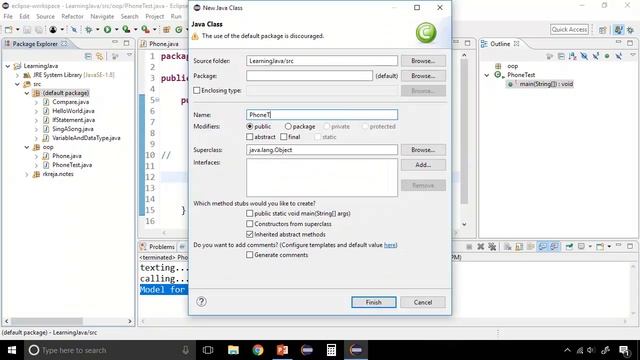Check the abstract modifier checkbox

point(249,137)
